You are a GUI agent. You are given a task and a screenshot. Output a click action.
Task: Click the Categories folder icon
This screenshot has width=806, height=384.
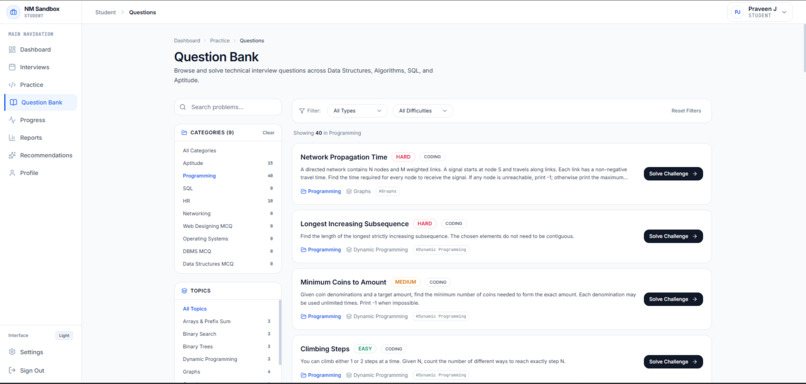pos(184,133)
